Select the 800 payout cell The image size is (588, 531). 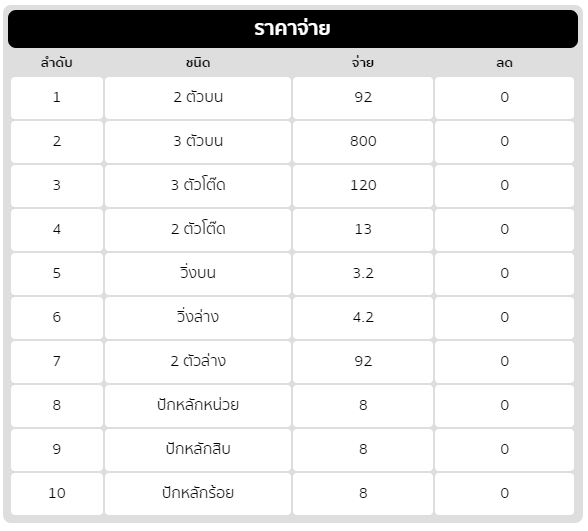(363, 142)
